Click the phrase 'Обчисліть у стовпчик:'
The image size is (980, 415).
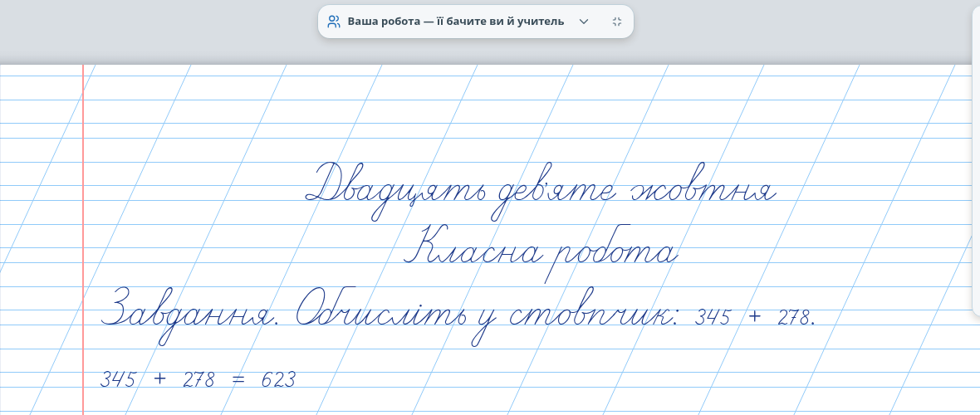[x=485, y=315]
